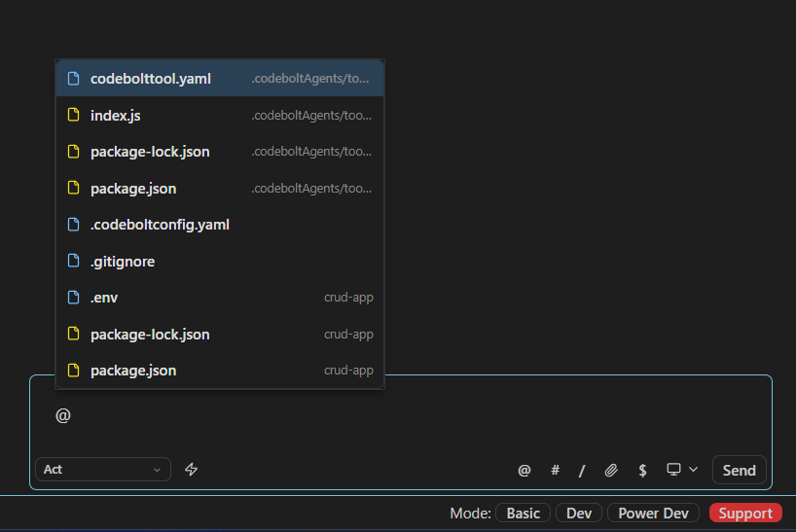This screenshot has width=796, height=532.
Task: Click the red Support button
Action: (x=745, y=514)
